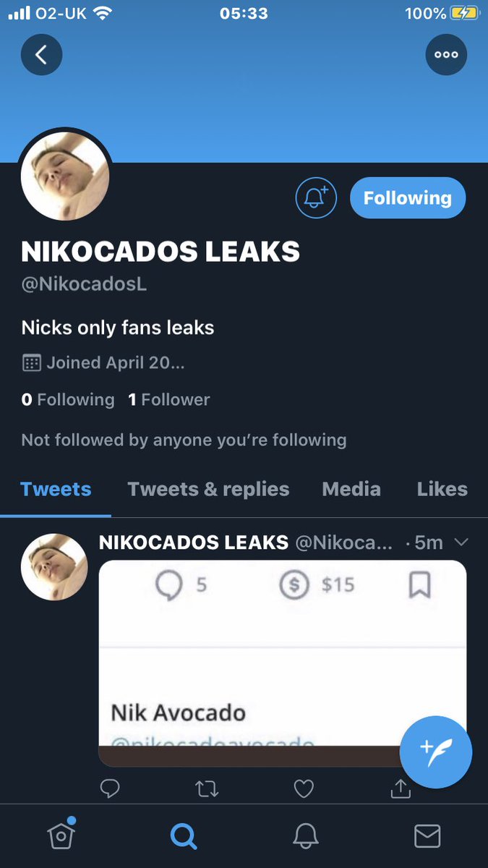Open the three-dot more options menu
Viewport: 488px width, 868px height.
[446, 54]
